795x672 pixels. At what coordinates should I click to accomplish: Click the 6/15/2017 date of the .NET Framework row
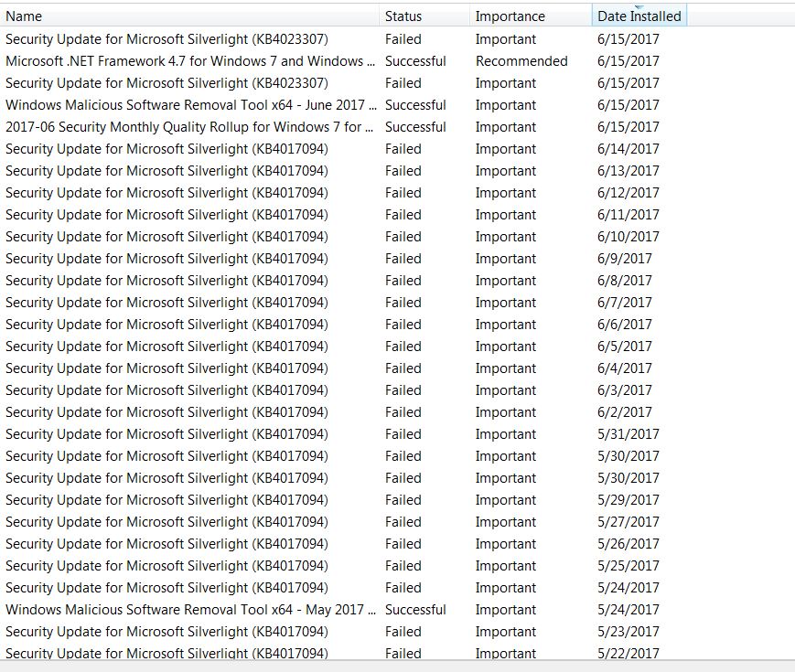click(628, 61)
